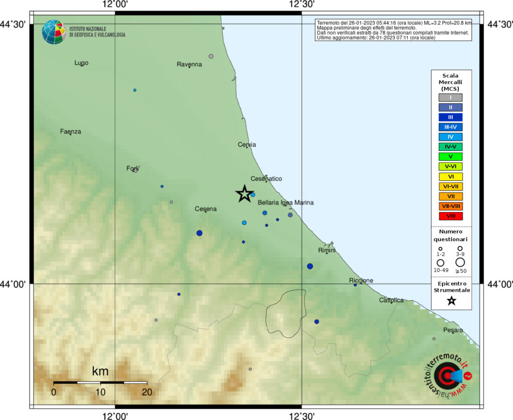Select the grade I swatch in the Mercalli legend
Screen dimensions: 513x420
tap(450, 98)
